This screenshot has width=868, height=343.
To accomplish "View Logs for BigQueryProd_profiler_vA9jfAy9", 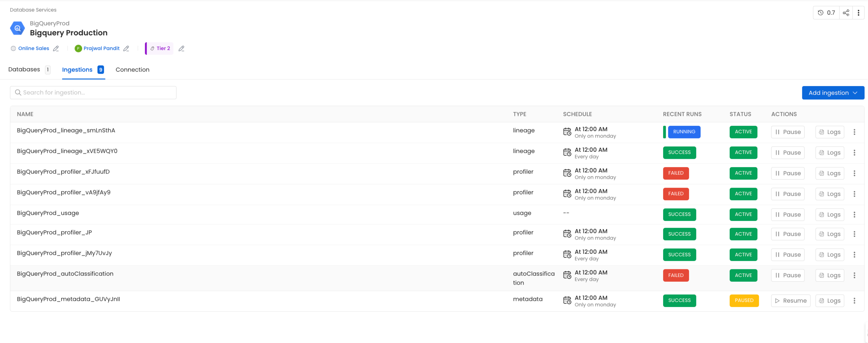I will [x=830, y=194].
